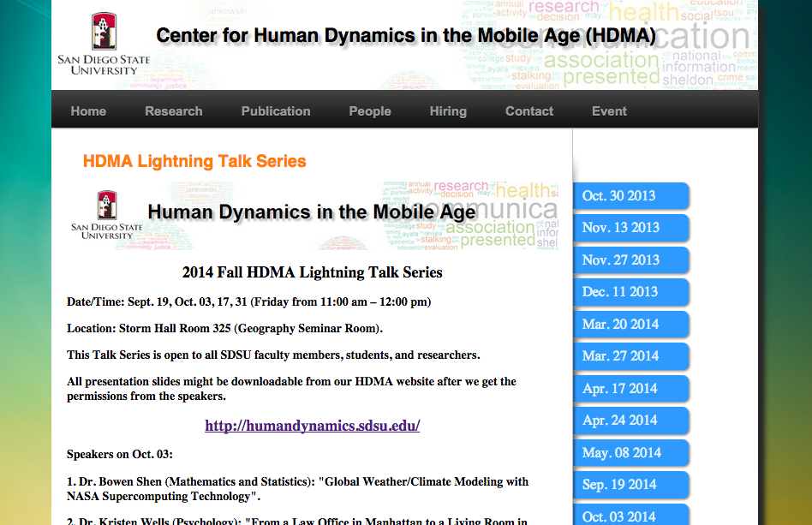812x525 pixels.
Task: View the May. 08 2014 talk
Action: pyautogui.click(x=630, y=452)
